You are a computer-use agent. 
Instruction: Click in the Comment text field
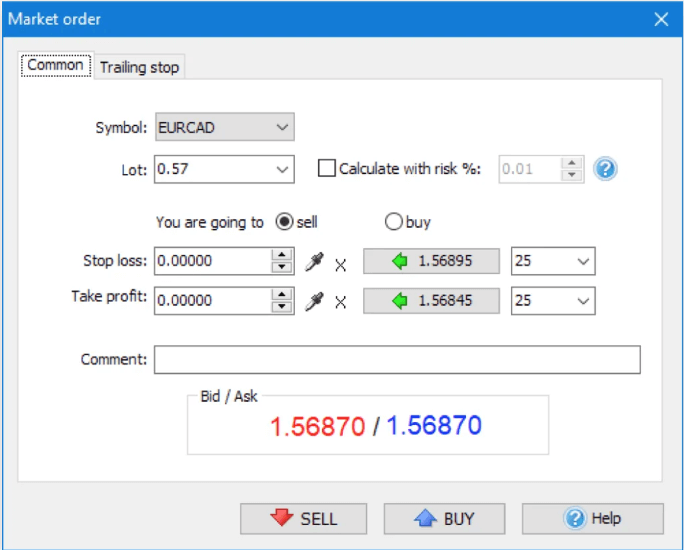tap(397, 359)
